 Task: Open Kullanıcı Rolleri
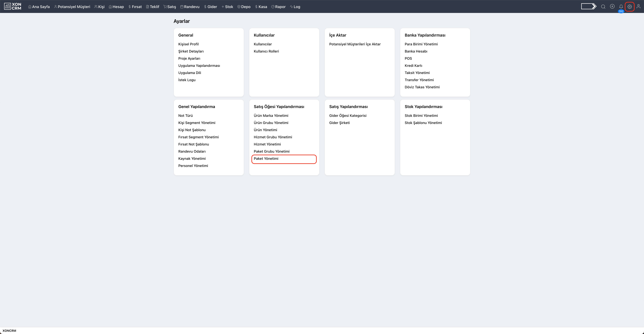click(x=266, y=51)
